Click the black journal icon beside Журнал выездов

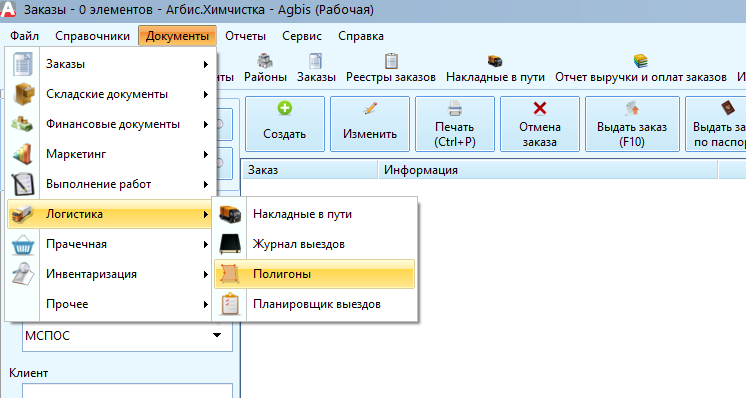230,244
